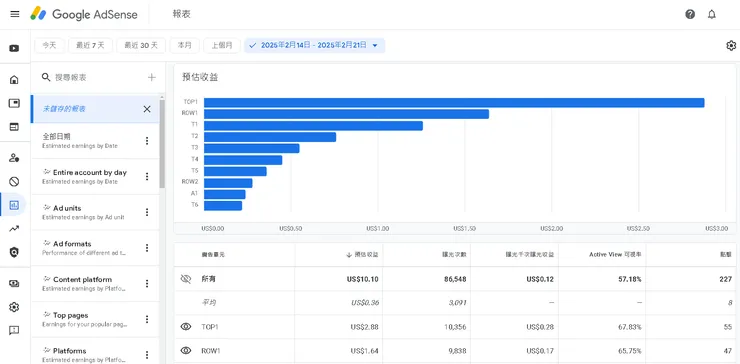Open the Policy center shield icon
This screenshot has height=364, width=740.
(x=14, y=253)
